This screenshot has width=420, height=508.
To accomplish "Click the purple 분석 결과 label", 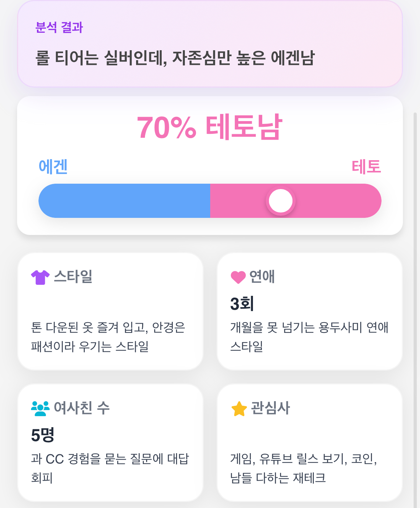I will coord(59,27).
